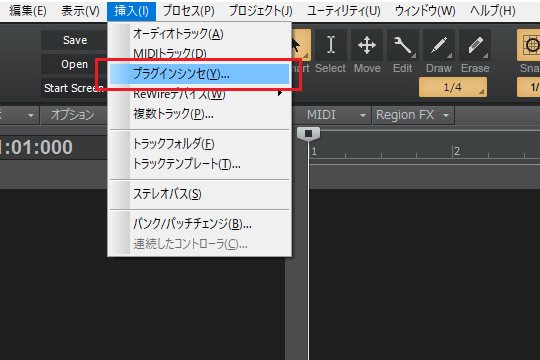
Task: Open the ユーティリティ(U) menu
Action: tap(344, 11)
